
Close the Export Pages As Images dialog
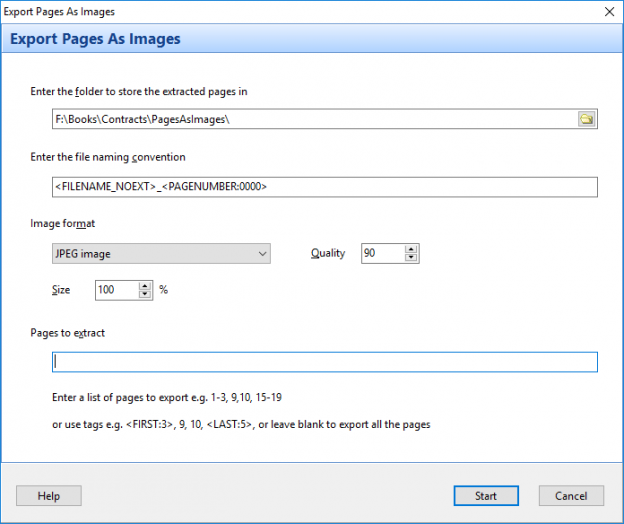coord(609,12)
